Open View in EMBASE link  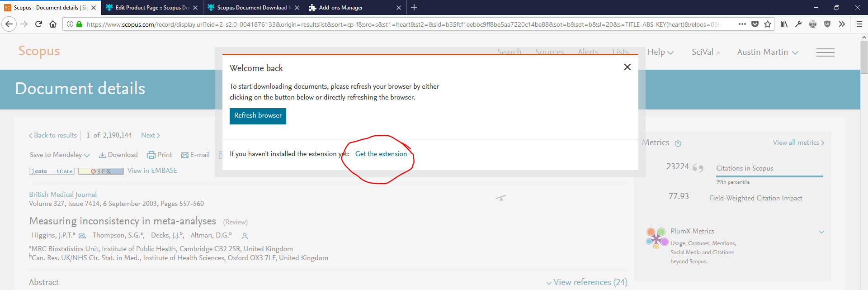[x=152, y=171]
